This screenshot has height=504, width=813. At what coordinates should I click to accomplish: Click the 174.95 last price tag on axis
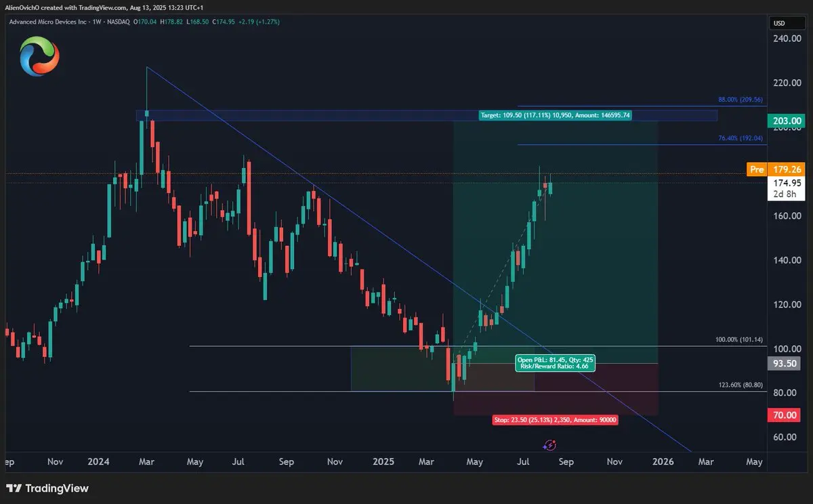pyautogui.click(x=787, y=183)
